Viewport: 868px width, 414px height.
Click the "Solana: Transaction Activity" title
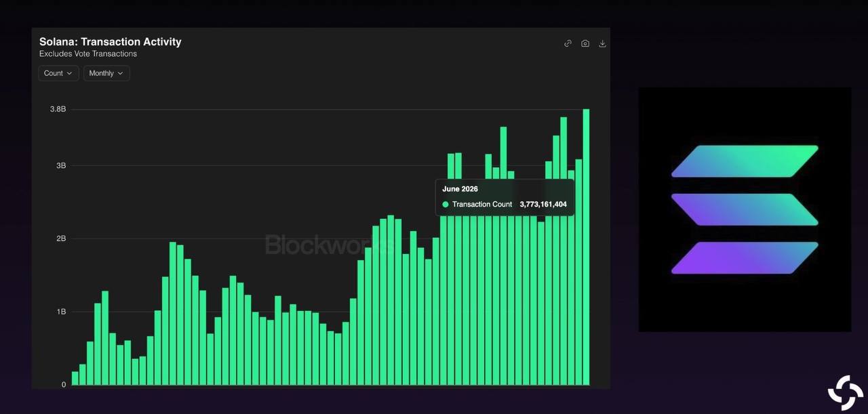coord(111,41)
